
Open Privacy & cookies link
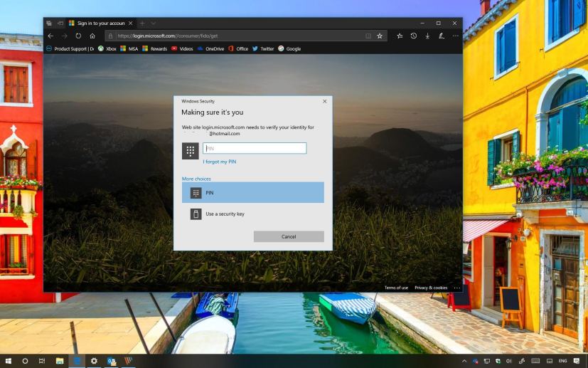431,288
